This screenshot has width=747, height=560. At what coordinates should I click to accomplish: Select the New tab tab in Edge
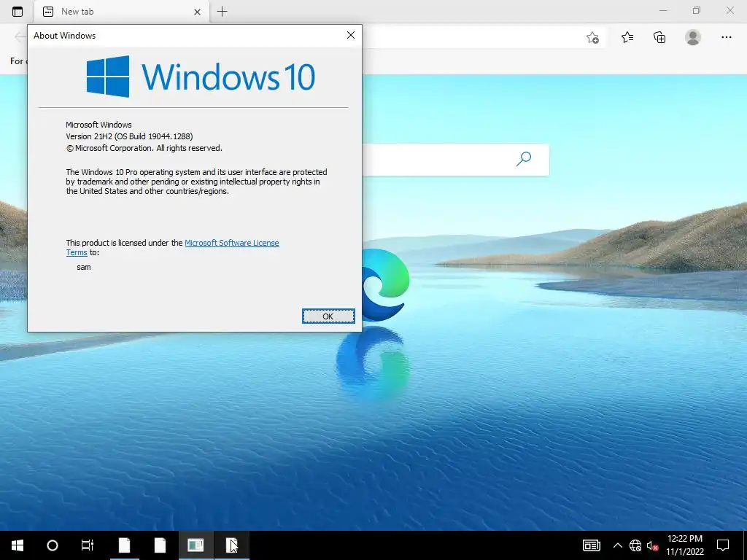click(x=122, y=12)
